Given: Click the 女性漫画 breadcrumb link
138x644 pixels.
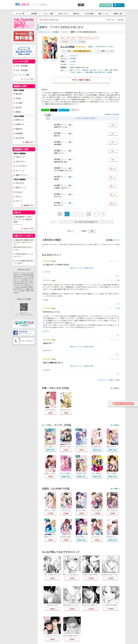Looking at the screenshot, I should [x=55, y=32].
